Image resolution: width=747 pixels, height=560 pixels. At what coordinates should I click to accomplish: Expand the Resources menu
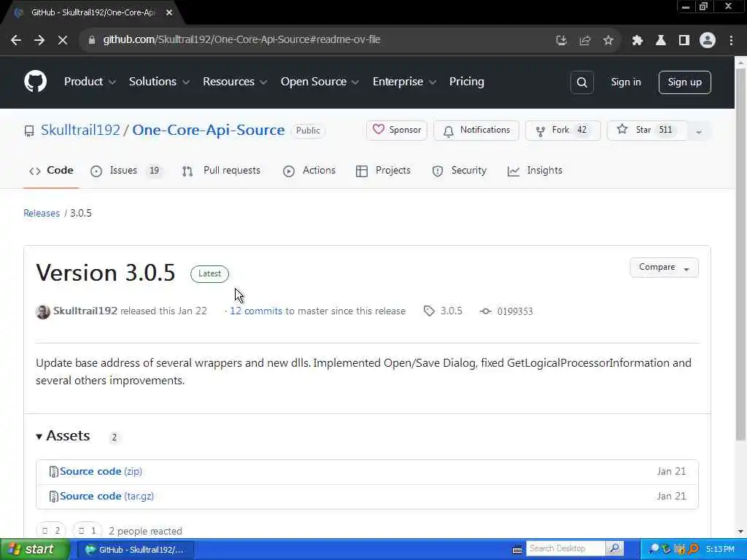click(235, 82)
